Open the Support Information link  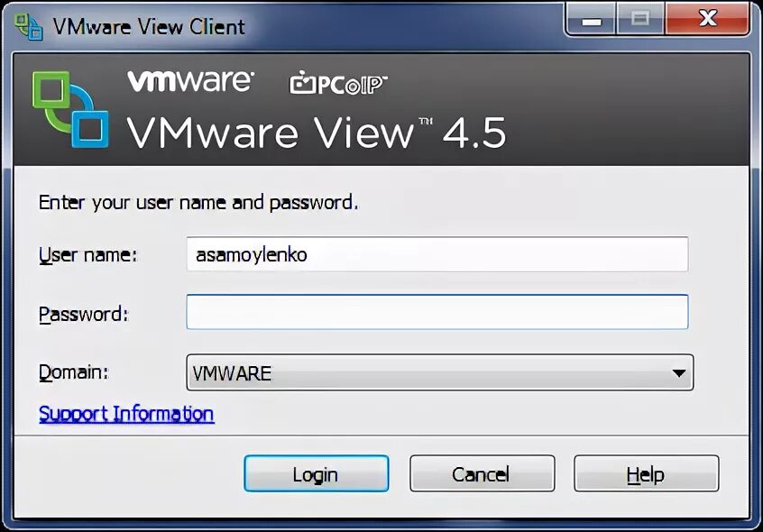tap(126, 414)
